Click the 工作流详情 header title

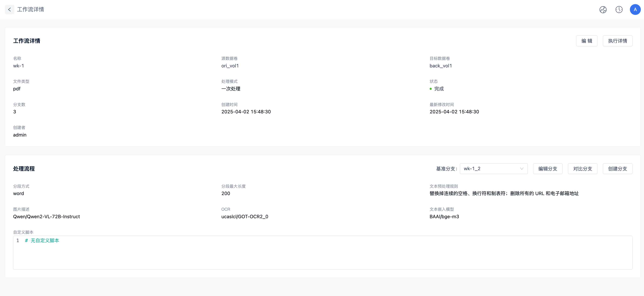(x=30, y=9)
